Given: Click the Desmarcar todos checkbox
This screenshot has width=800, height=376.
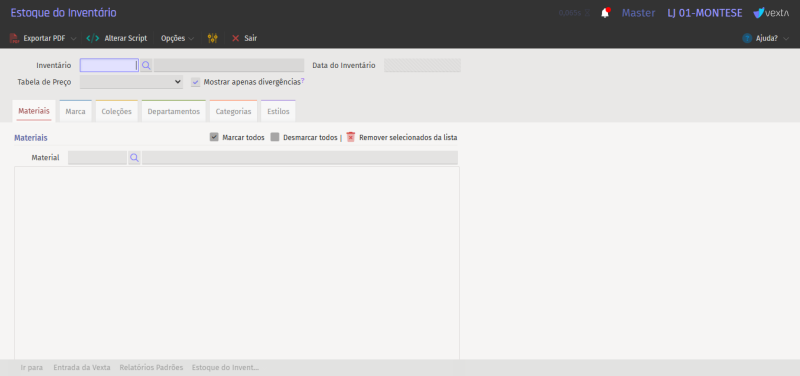Looking at the screenshot, I should point(275,137).
